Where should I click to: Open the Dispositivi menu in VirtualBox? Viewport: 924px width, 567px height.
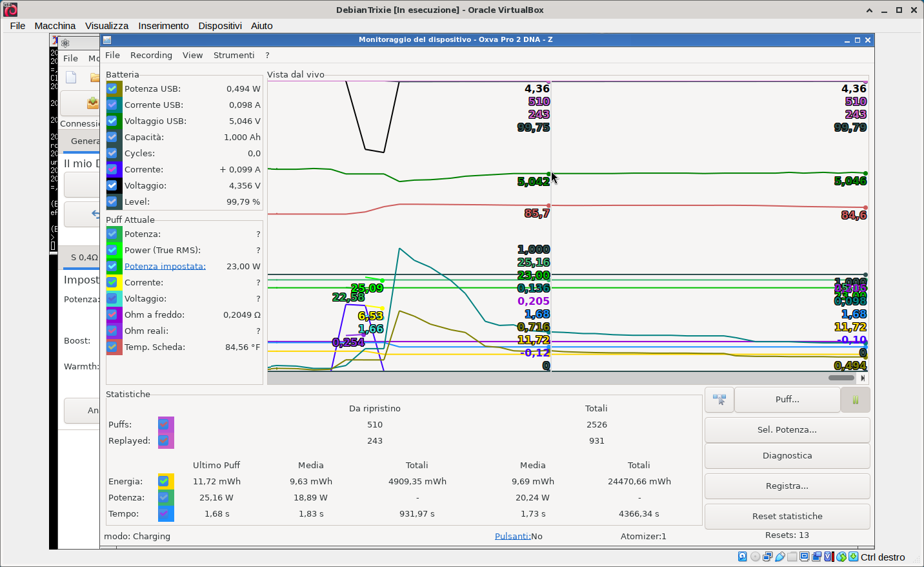(219, 26)
